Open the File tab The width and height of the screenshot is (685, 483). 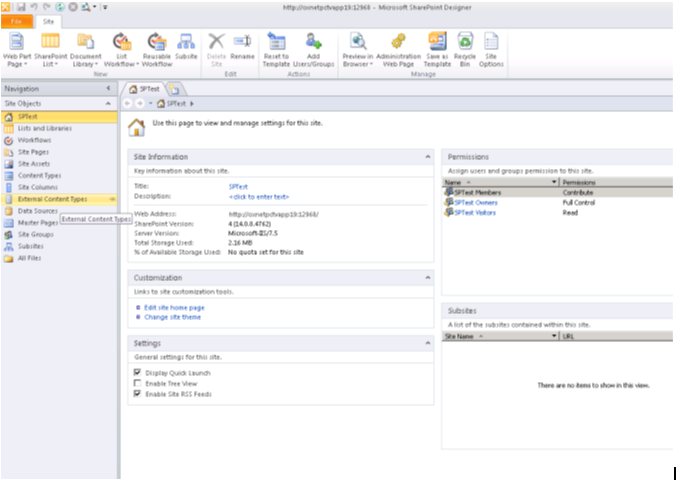point(17,21)
